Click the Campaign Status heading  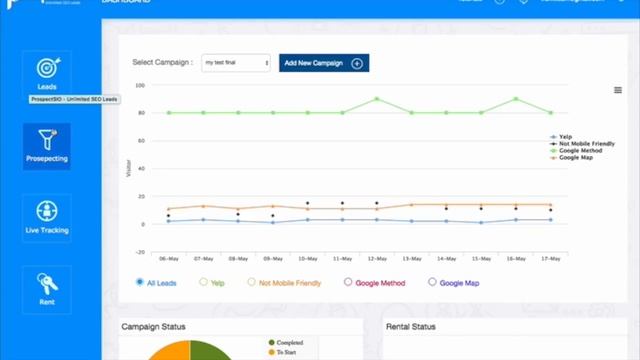point(153,327)
